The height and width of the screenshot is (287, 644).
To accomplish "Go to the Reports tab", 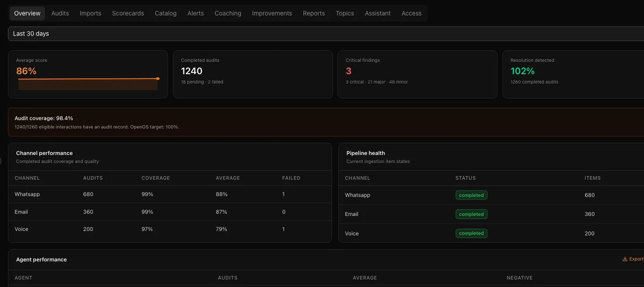I will [314, 13].
